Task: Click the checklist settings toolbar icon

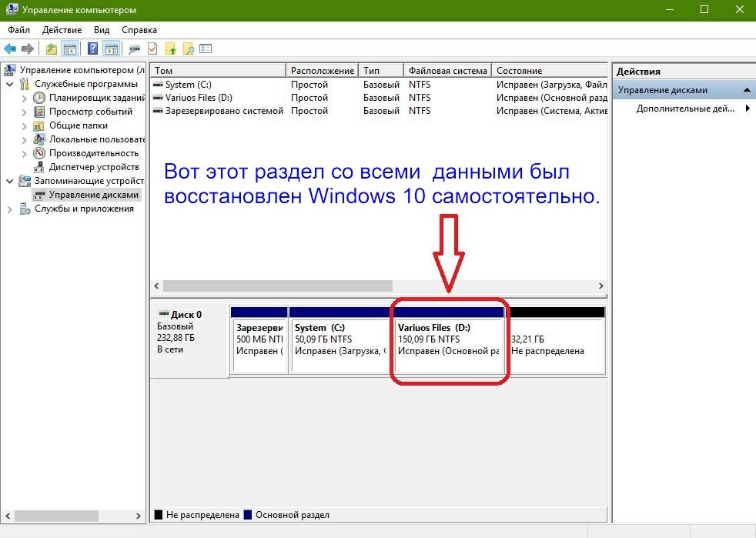Action: (206, 49)
